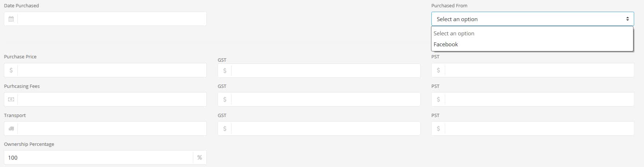Focus the GST field in Transport row
Image resolution: width=644 pixels, height=167 pixels.
325,129
